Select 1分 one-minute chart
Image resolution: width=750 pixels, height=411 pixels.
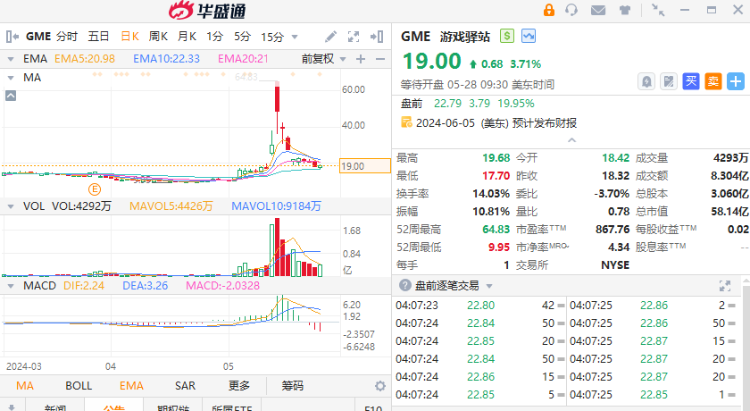[215, 36]
